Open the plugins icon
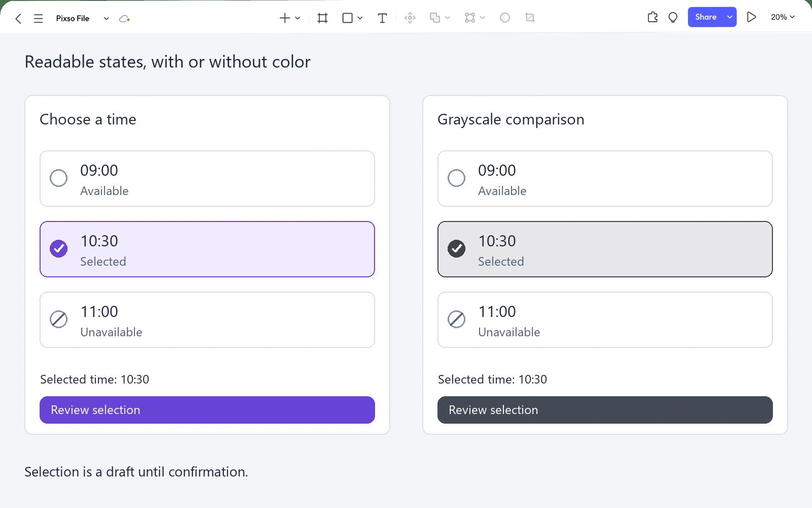Image resolution: width=812 pixels, height=508 pixels. pyautogui.click(x=653, y=17)
